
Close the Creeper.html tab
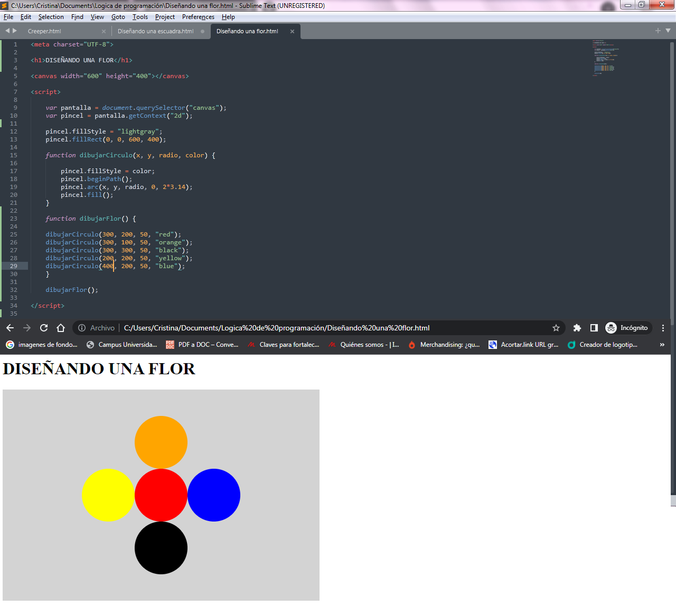tap(104, 31)
